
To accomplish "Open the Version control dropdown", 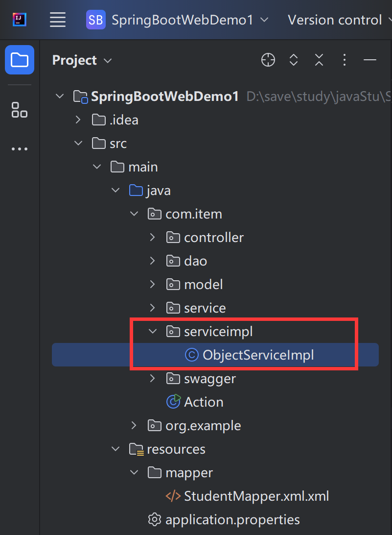I will click(339, 20).
